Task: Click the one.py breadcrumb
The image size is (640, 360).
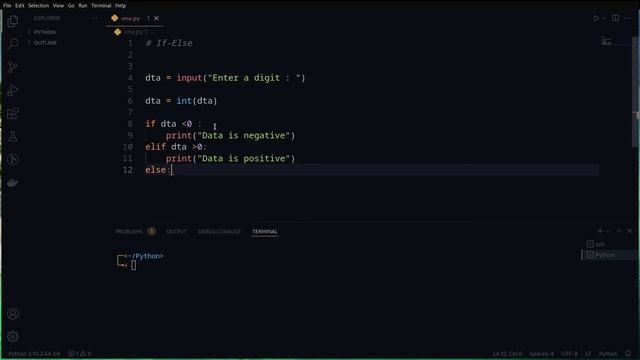Action: (133, 32)
